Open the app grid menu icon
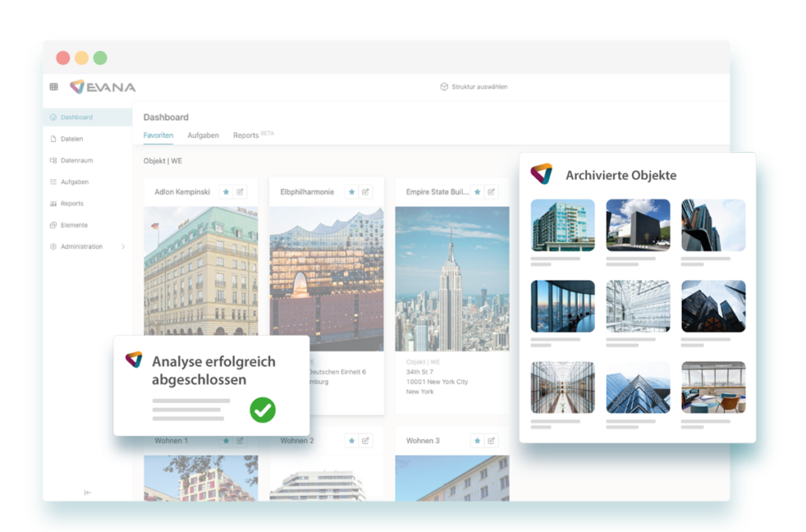 pos(54,87)
